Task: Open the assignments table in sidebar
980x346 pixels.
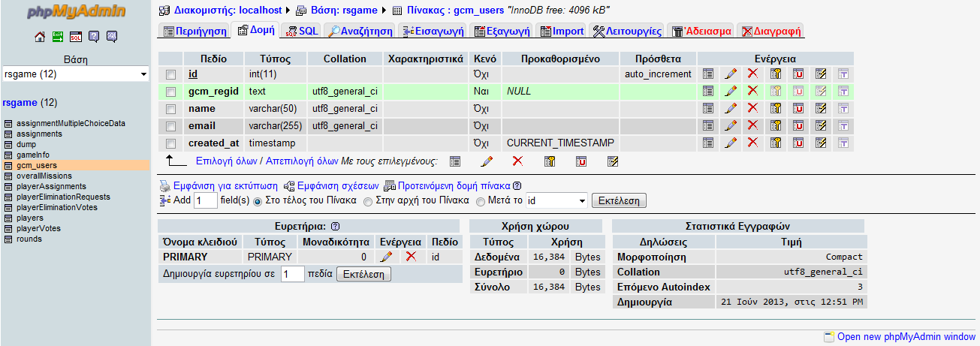Action: pos(38,134)
